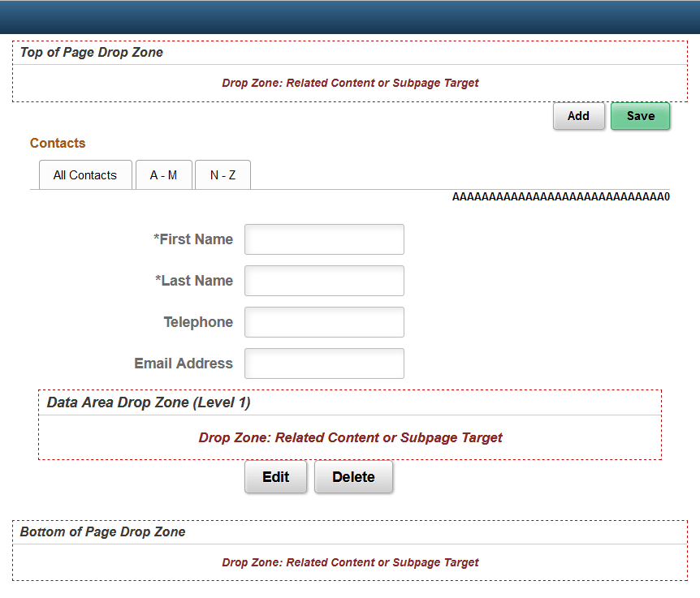
Task: Click the Email Address input box
Action: point(324,363)
